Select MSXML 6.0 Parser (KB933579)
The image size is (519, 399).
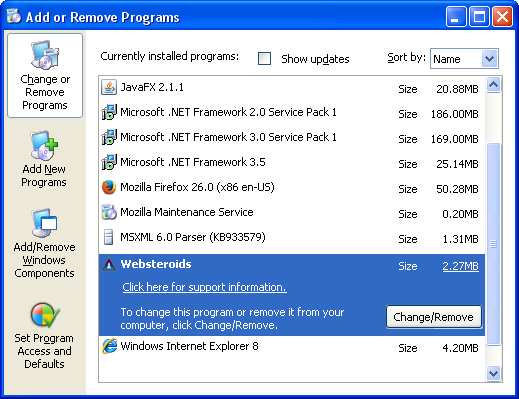point(292,238)
